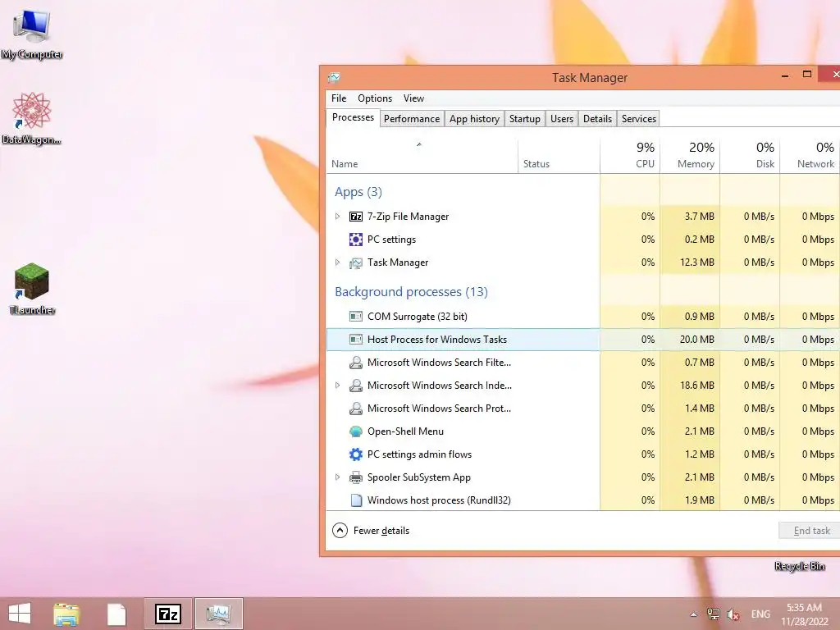This screenshot has height=630, width=840.
Task: Sort processes by CPU column
Action: click(x=631, y=156)
